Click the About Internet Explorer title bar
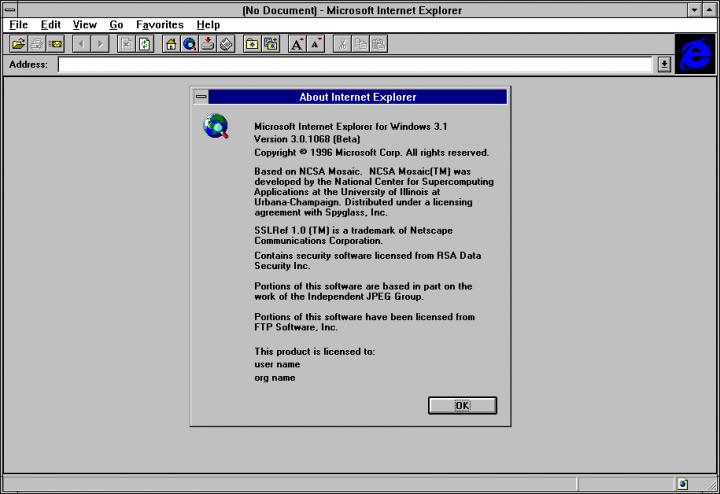Viewport: 720px width, 494px height. point(358,97)
